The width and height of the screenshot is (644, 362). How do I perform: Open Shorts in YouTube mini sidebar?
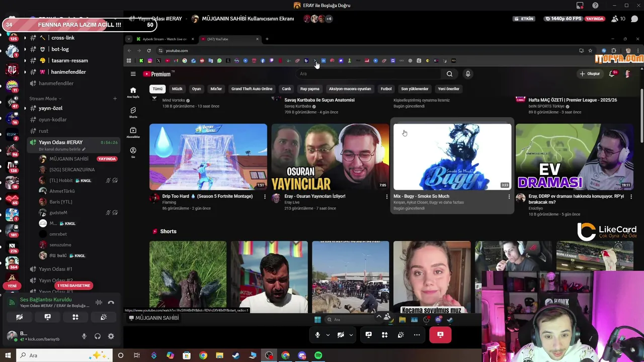click(133, 112)
